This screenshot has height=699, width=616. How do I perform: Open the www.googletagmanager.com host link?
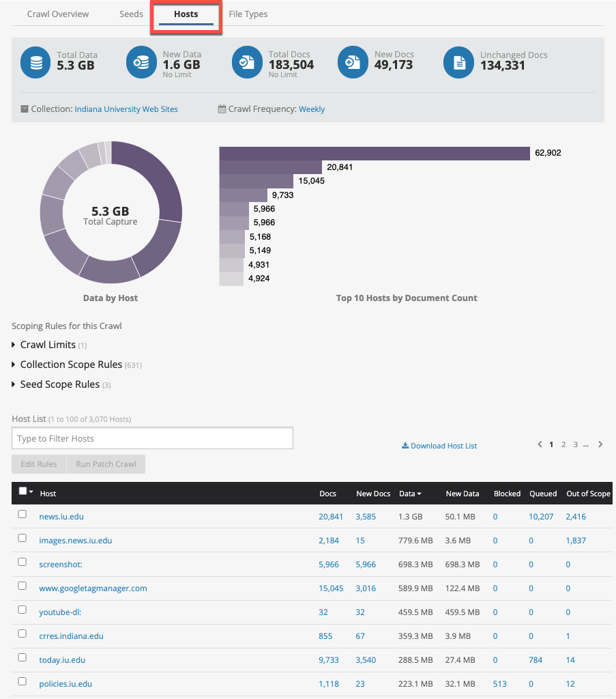pyautogui.click(x=93, y=588)
